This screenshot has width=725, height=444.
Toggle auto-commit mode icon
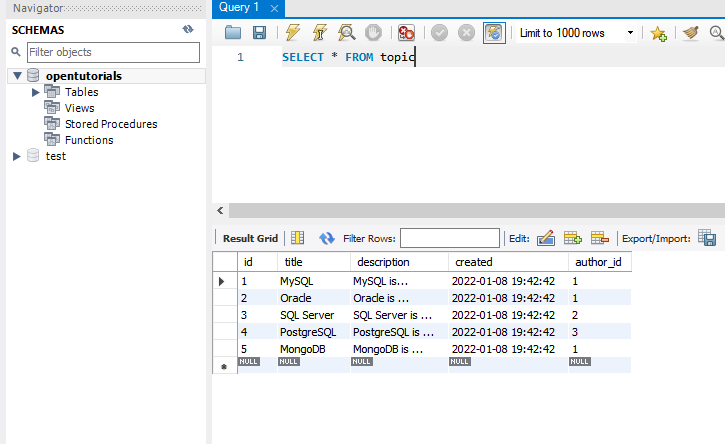tap(494, 33)
